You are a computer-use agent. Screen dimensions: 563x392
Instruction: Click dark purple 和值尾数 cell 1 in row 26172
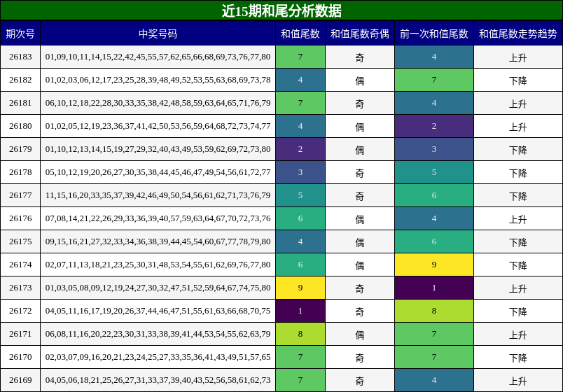pyautogui.click(x=300, y=311)
